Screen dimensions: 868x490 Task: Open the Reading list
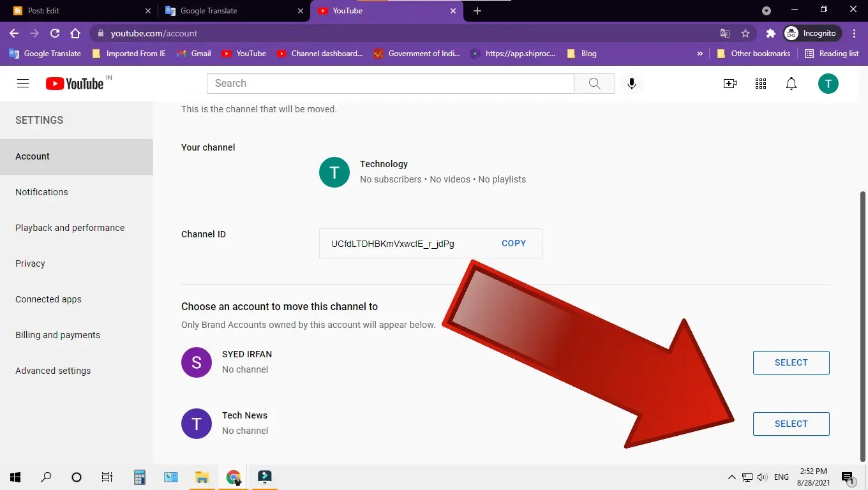click(832, 54)
